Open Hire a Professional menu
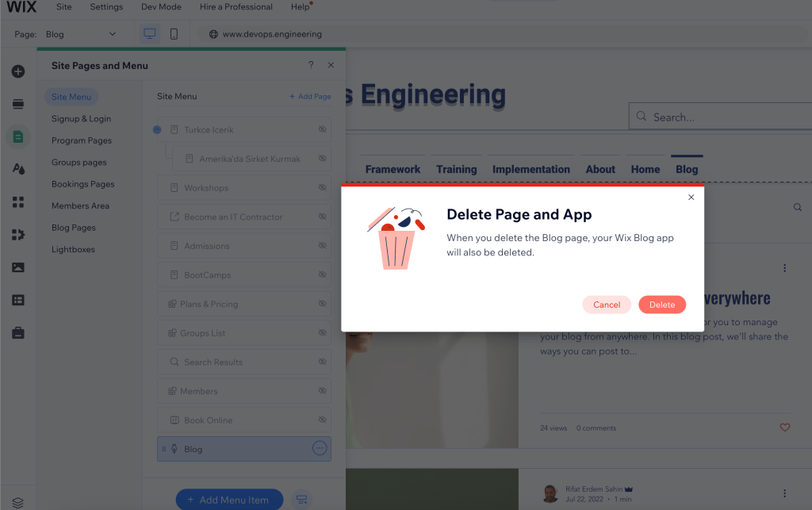Image resolution: width=812 pixels, height=510 pixels. (x=236, y=6)
